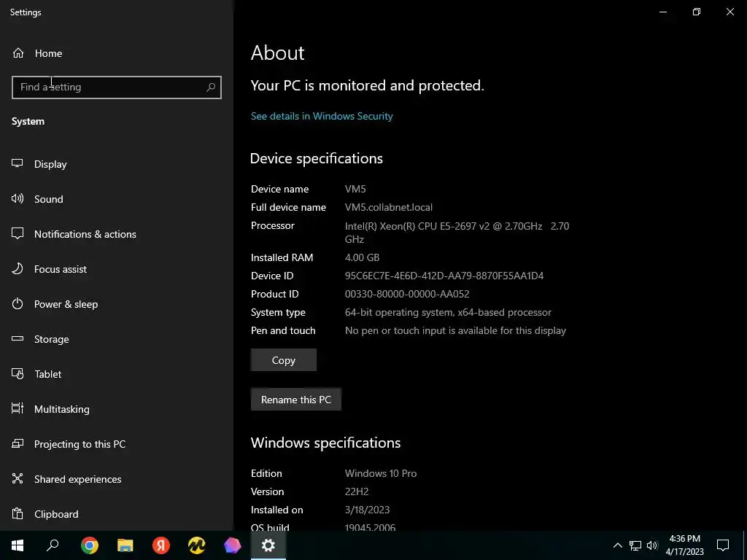Click the search magnifier in Find a setting
Viewport: 747px width, 560px height.
tap(211, 87)
